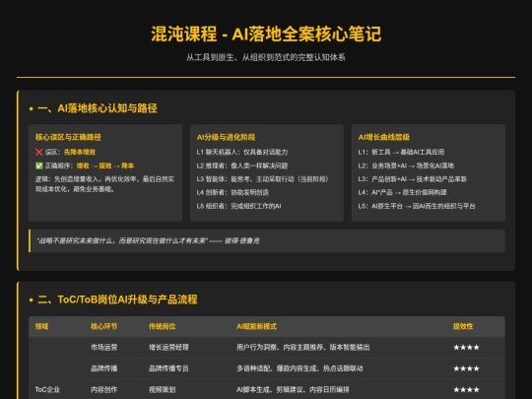Click the star rating in the 品牌传播 row
The image size is (532, 399).
tap(466, 368)
